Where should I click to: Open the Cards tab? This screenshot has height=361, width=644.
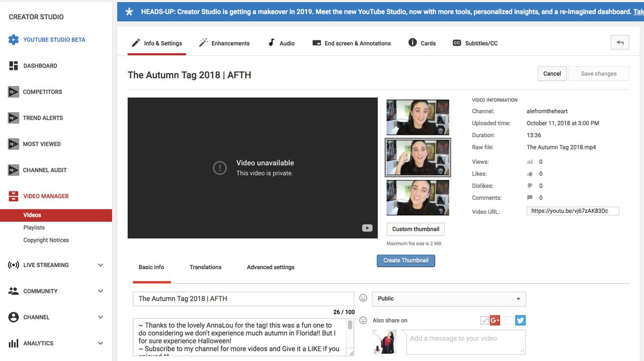tap(422, 43)
